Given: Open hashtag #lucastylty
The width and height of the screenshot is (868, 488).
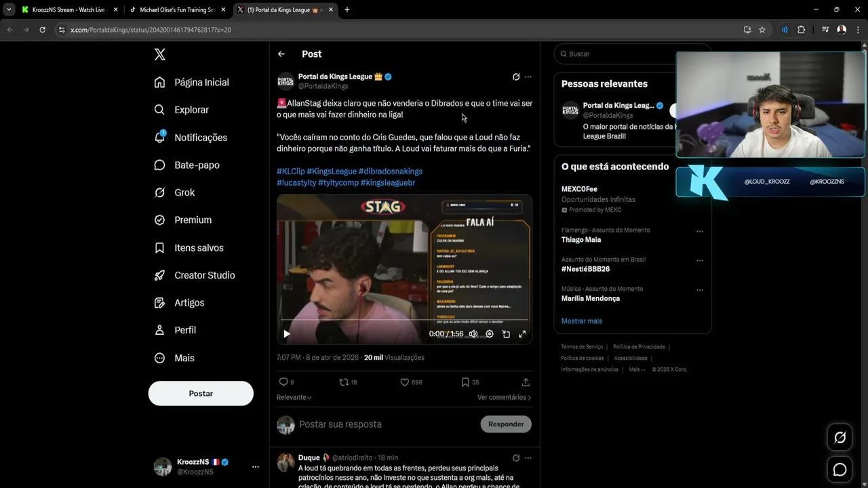Looking at the screenshot, I should (x=296, y=183).
